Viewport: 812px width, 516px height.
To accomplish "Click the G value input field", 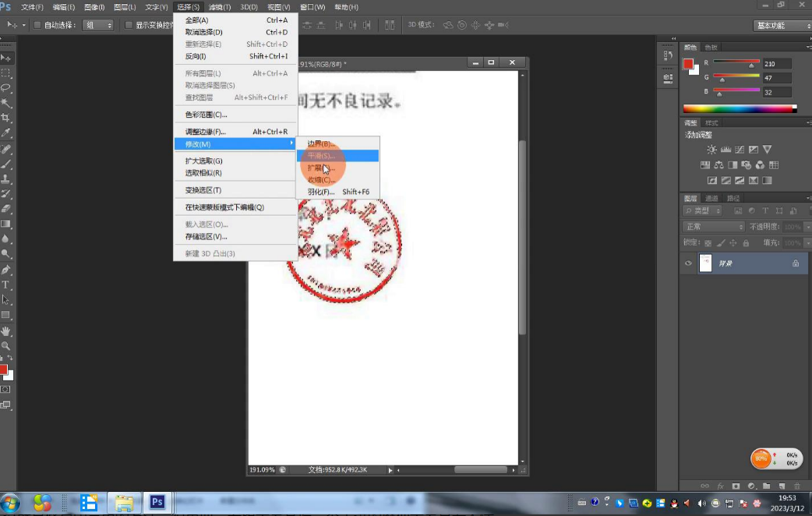I will [777, 78].
